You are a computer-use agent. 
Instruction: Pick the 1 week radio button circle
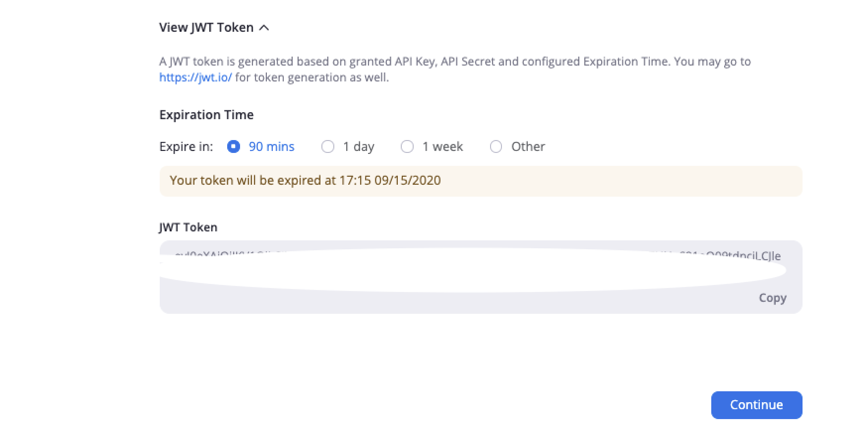[407, 146]
